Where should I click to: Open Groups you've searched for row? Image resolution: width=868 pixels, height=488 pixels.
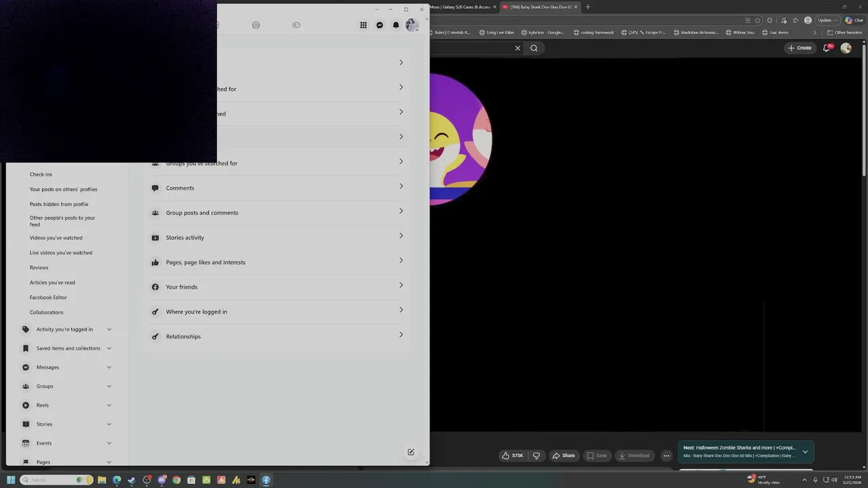(277, 163)
